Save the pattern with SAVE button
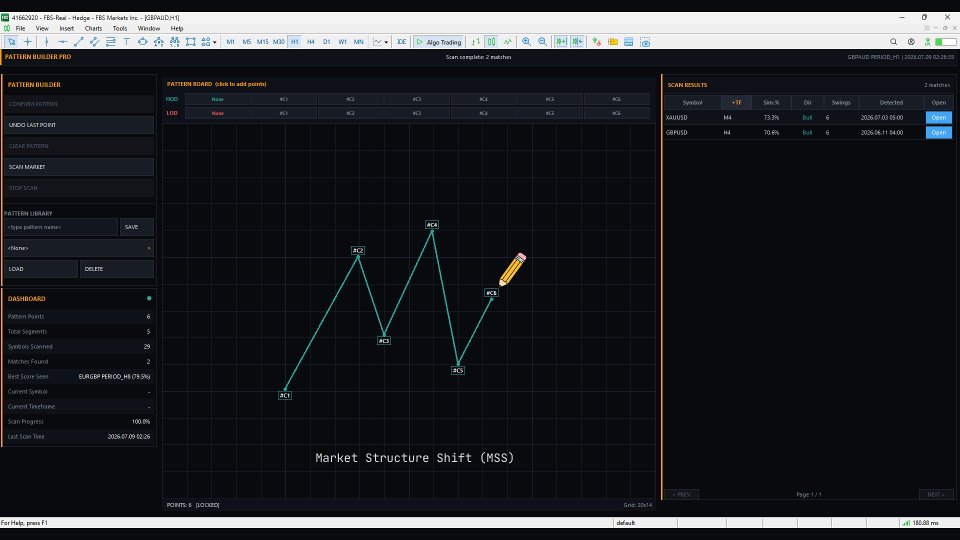The image size is (960, 540). pyautogui.click(x=137, y=227)
